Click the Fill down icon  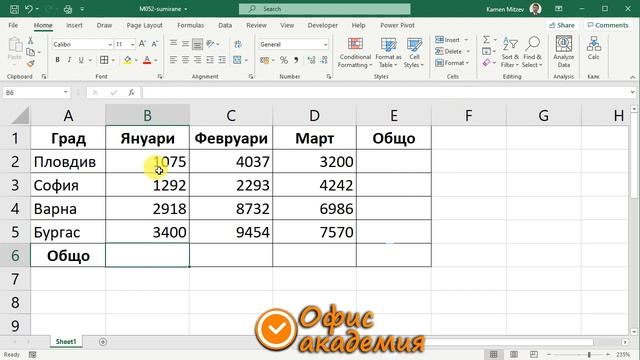[486, 51]
